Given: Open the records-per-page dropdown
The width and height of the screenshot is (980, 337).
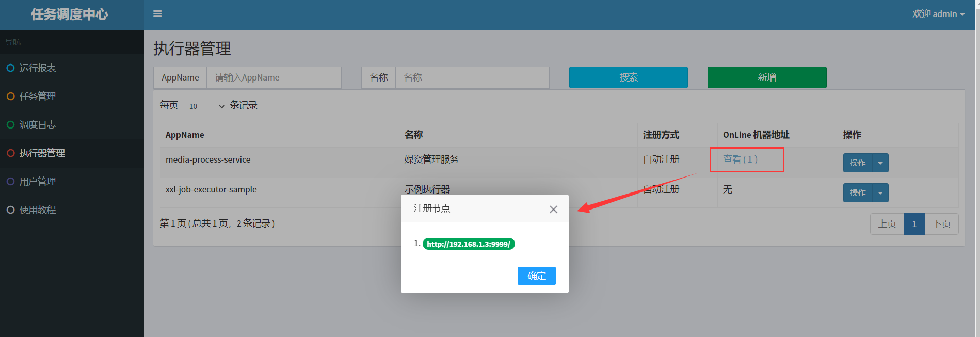Looking at the screenshot, I should click(x=203, y=106).
